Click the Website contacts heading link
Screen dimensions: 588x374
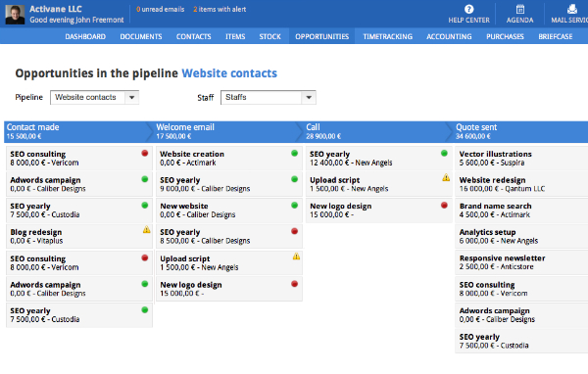click(229, 73)
